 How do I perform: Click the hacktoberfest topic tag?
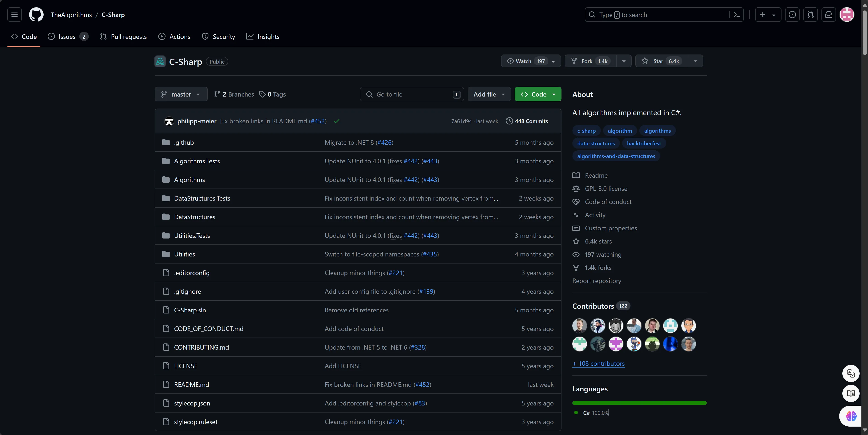point(644,143)
